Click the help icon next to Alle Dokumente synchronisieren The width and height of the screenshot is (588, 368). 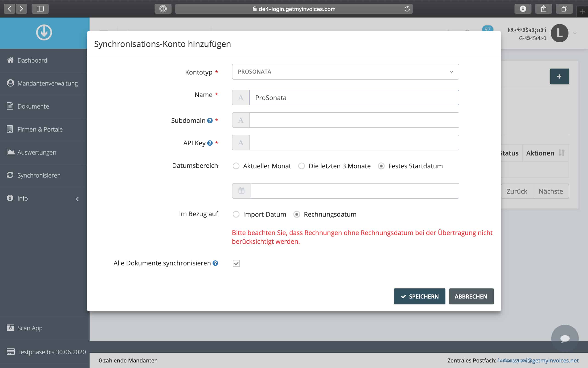215,263
